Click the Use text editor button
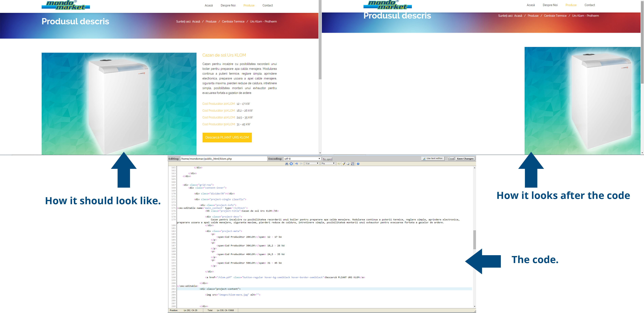644x313 pixels. pyautogui.click(x=433, y=158)
